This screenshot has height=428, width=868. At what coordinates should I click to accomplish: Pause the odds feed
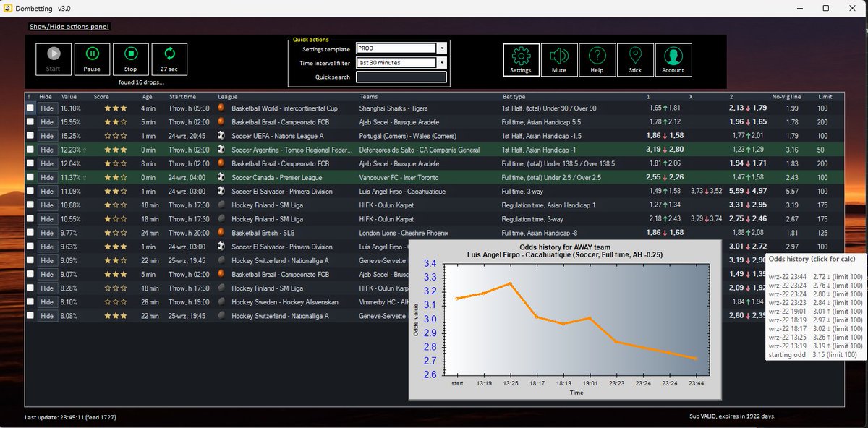[x=92, y=59]
